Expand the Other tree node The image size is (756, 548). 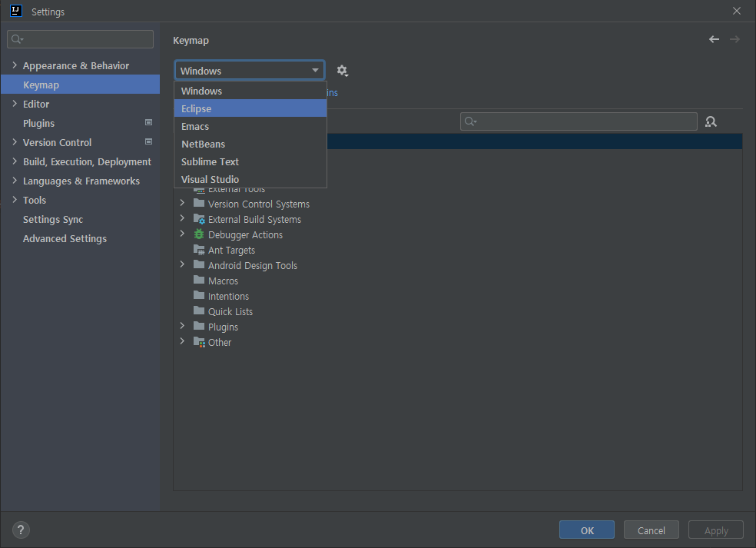pyautogui.click(x=182, y=341)
